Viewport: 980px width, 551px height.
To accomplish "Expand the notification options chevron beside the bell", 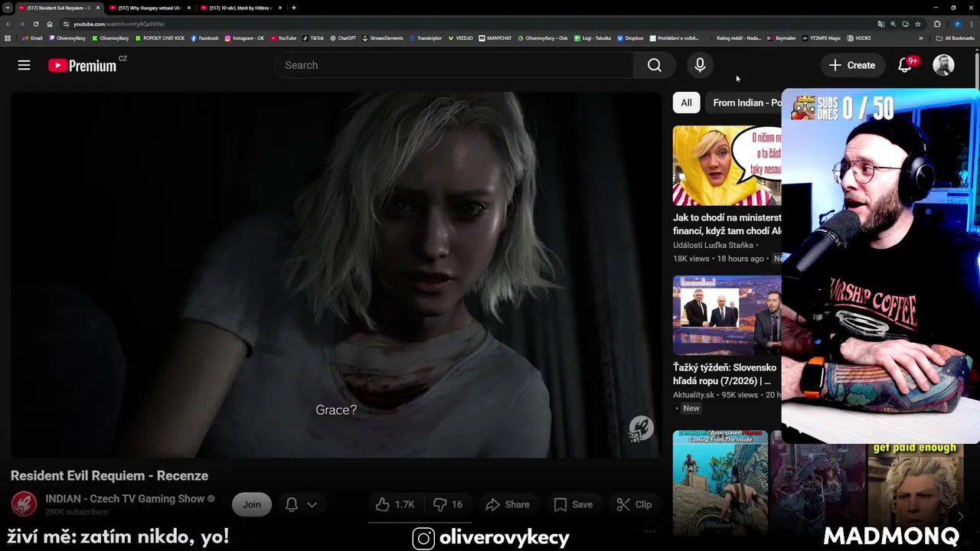I will 312,504.
